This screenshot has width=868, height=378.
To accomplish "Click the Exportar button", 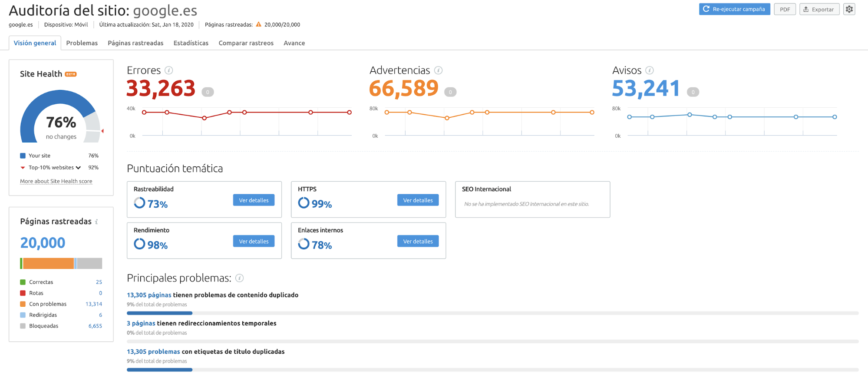I will 818,9.
